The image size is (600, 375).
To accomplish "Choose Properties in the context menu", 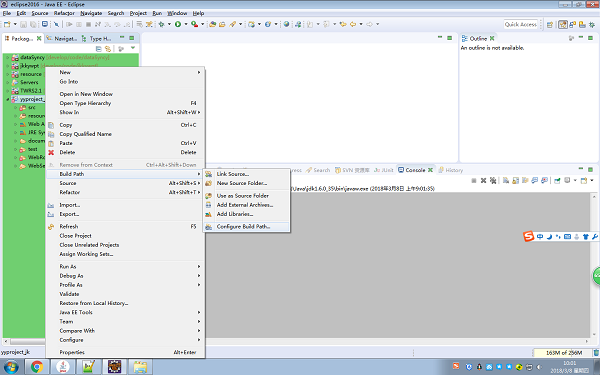I will click(72, 352).
